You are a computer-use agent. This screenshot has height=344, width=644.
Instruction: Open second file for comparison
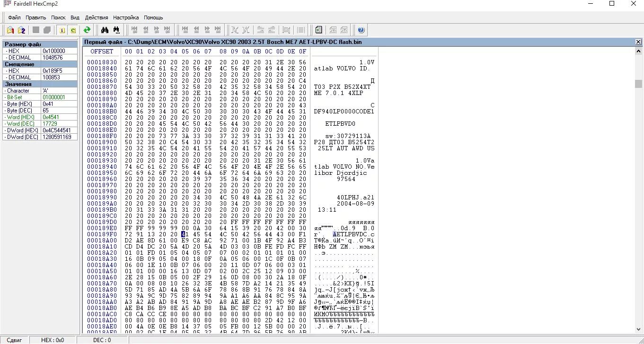click(22, 30)
